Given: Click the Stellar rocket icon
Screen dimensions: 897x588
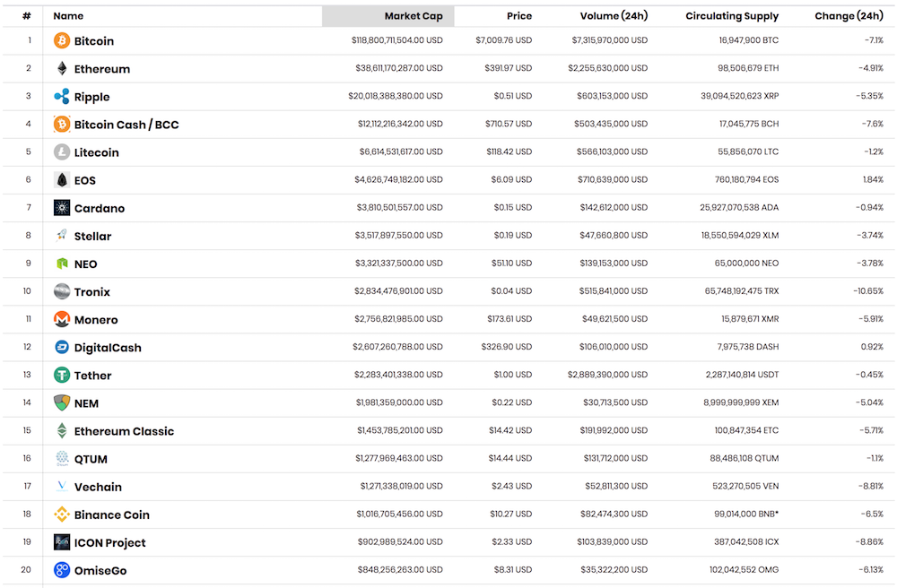Looking at the screenshot, I should pyautogui.click(x=62, y=236).
